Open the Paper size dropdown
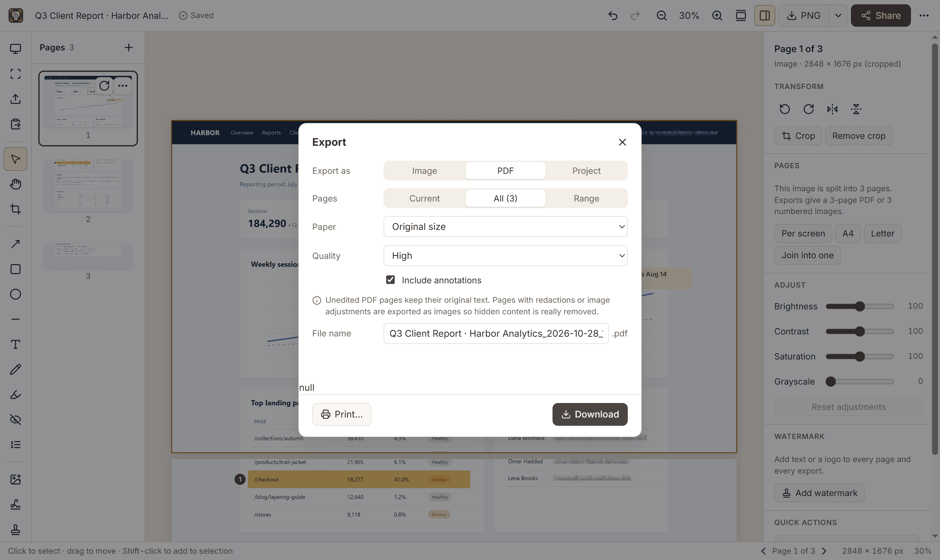The width and height of the screenshot is (940, 560). click(505, 227)
